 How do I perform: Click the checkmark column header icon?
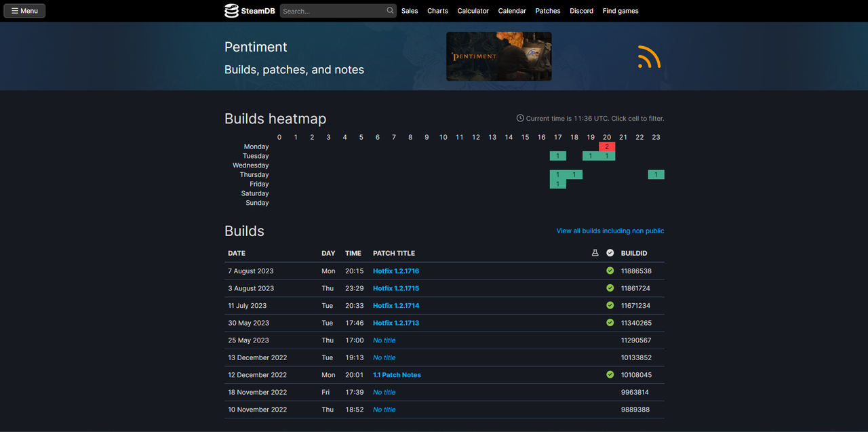[610, 253]
